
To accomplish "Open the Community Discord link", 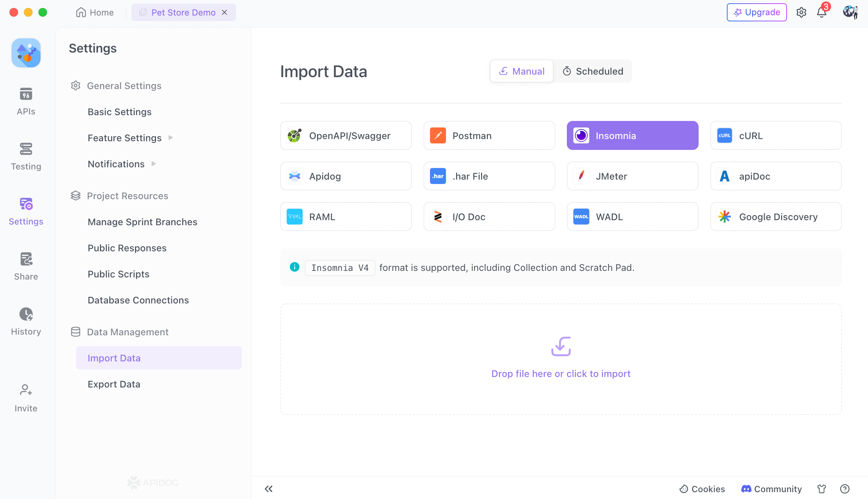I will pos(771,489).
